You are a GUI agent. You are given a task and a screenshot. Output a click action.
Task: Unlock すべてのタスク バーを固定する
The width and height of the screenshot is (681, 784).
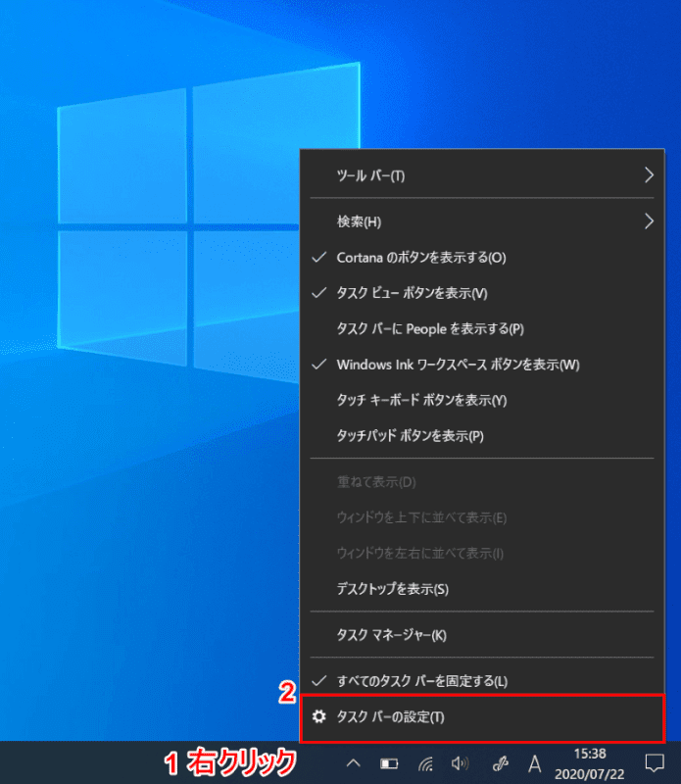(x=482, y=681)
